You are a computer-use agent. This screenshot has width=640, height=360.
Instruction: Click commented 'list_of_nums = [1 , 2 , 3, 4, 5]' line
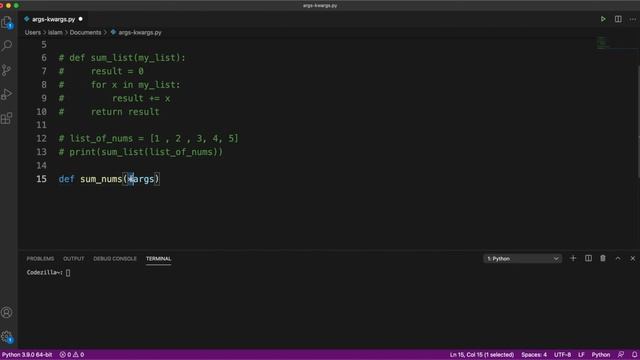point(149,139)
